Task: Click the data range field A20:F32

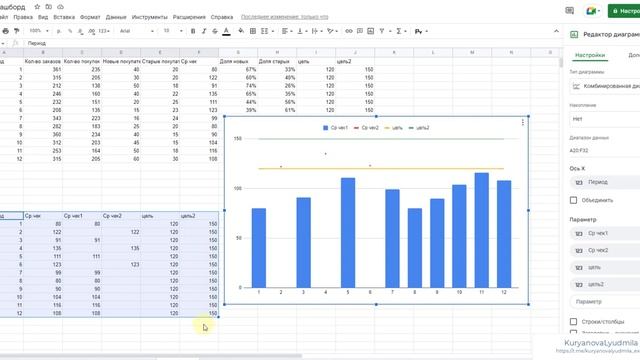Action: click(x=604, y=151)
